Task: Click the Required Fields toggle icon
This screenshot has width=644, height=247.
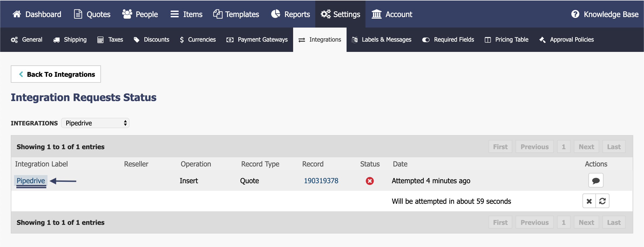Action: 426,40
